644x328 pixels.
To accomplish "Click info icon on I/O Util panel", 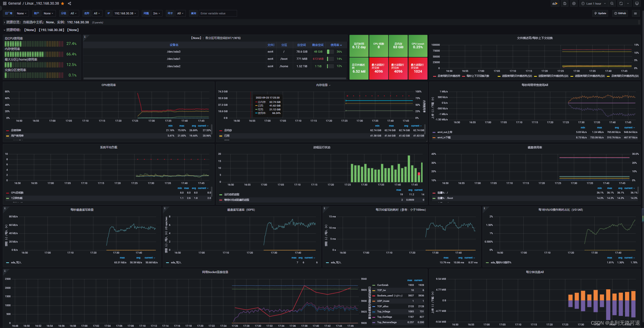I will coord(484,208).
